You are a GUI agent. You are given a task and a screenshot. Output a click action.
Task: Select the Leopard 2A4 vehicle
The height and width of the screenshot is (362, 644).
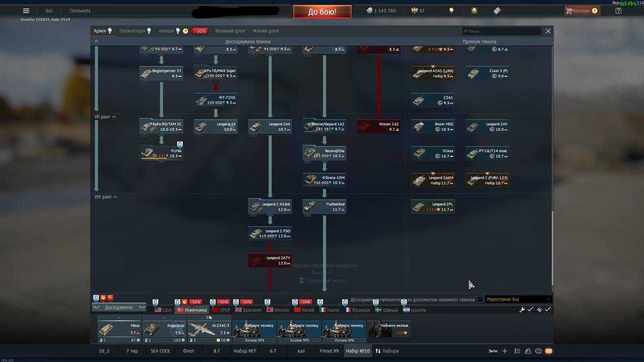(270, 127)
